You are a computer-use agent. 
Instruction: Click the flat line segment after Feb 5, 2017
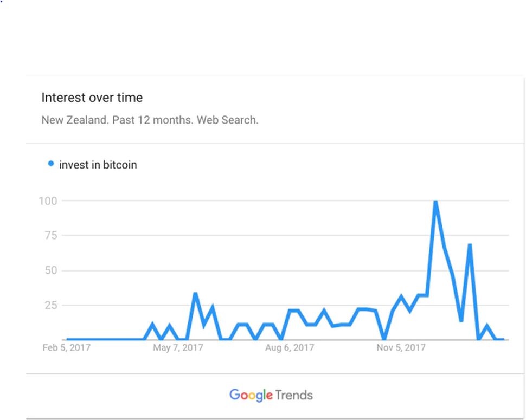pos(106,339)
